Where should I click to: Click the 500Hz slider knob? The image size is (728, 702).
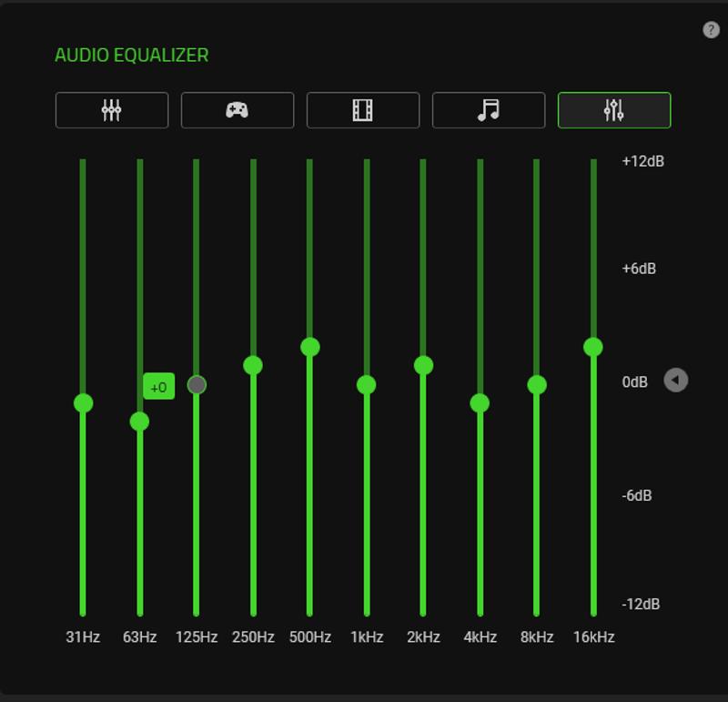tap(309, 347)
